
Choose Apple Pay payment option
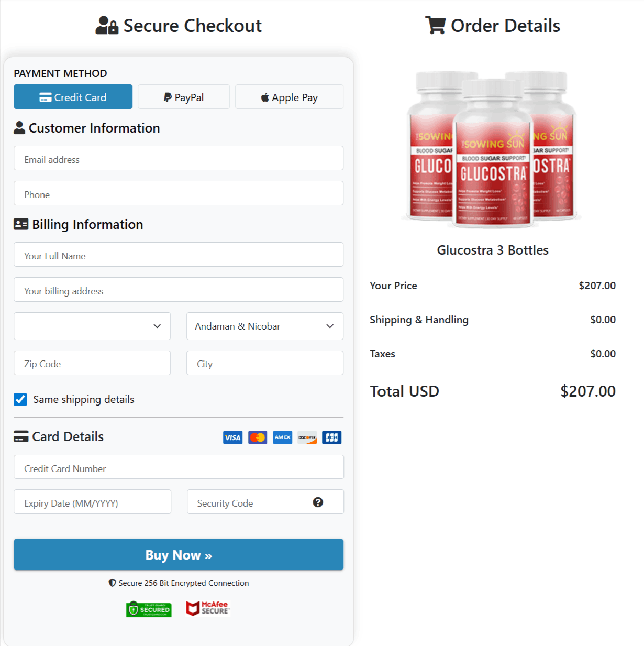click(x=289, y=97)
